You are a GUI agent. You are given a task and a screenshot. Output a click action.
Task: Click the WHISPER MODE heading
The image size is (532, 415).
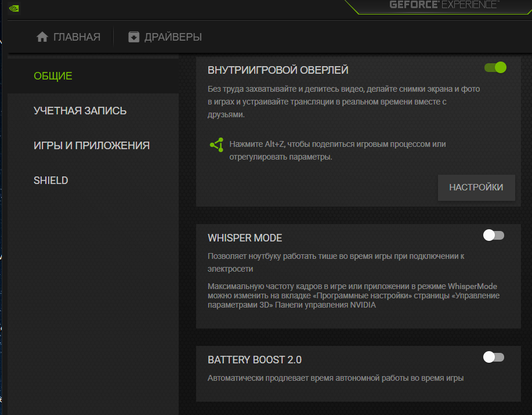pos(245,238)
